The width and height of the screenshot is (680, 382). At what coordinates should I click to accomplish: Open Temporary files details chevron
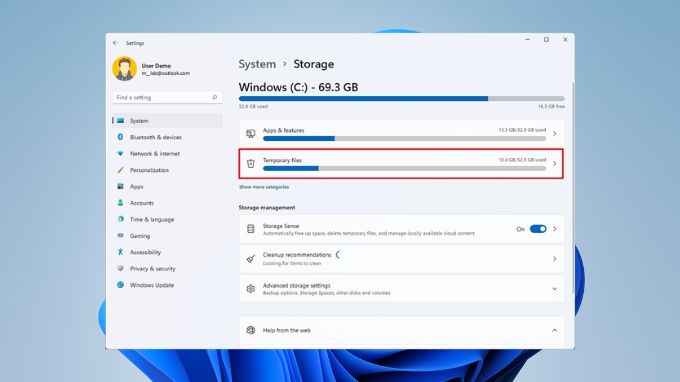555,163
